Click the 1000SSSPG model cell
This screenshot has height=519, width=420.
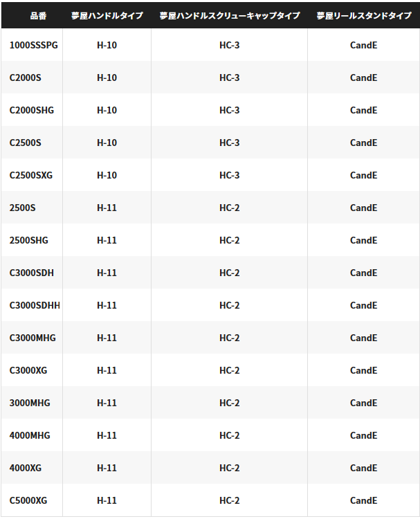(x=33, y=45)
